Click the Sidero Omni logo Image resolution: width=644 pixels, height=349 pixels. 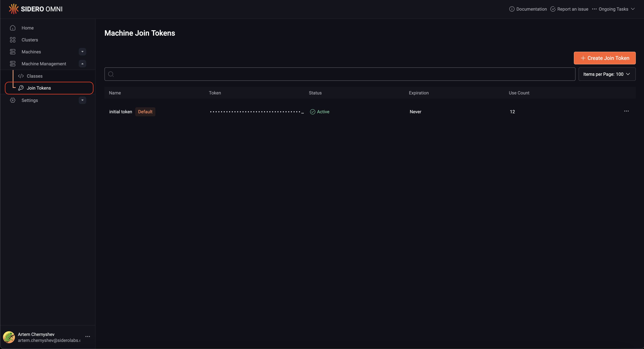click(36, 9)
